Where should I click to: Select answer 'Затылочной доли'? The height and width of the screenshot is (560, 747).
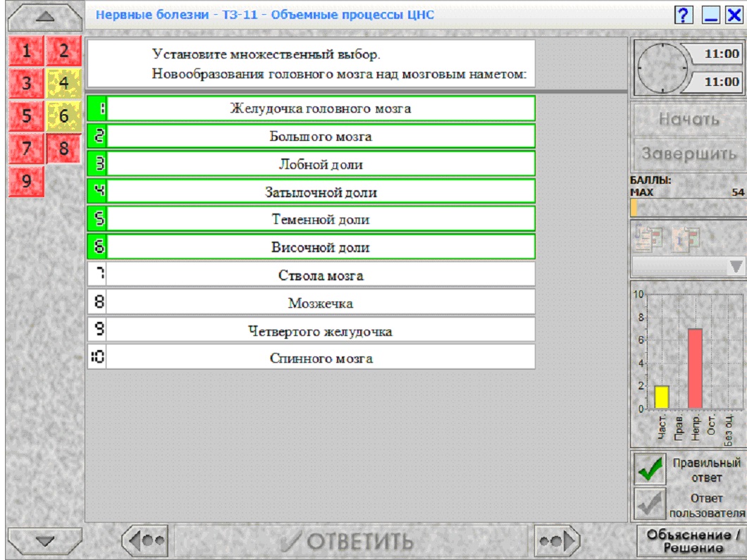(x=311, y=192)
